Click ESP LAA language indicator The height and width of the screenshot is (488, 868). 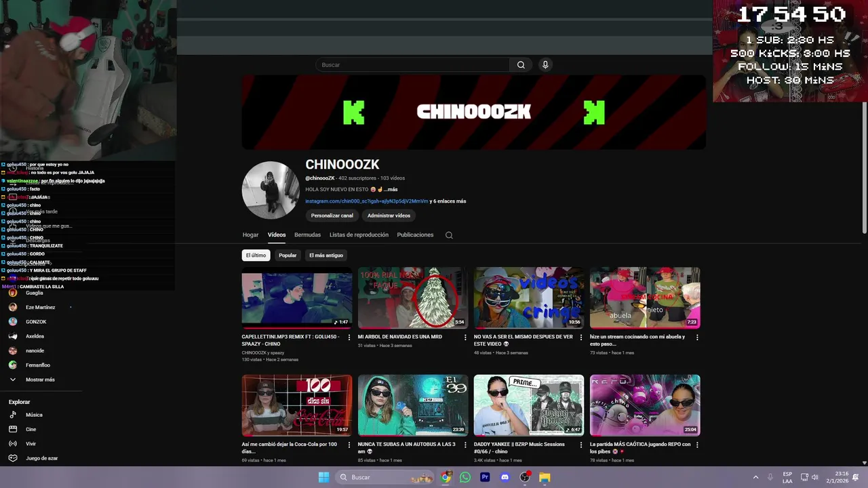click(x=787, y=477)
